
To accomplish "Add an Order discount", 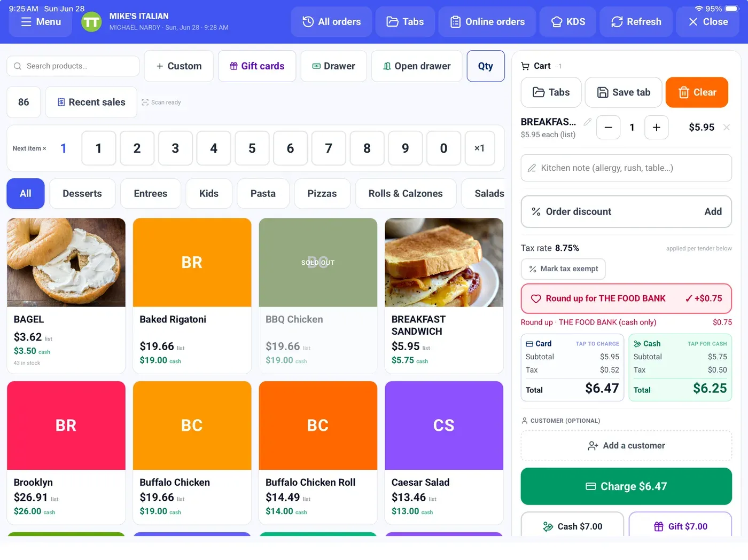I will click(x=626, y=211).
